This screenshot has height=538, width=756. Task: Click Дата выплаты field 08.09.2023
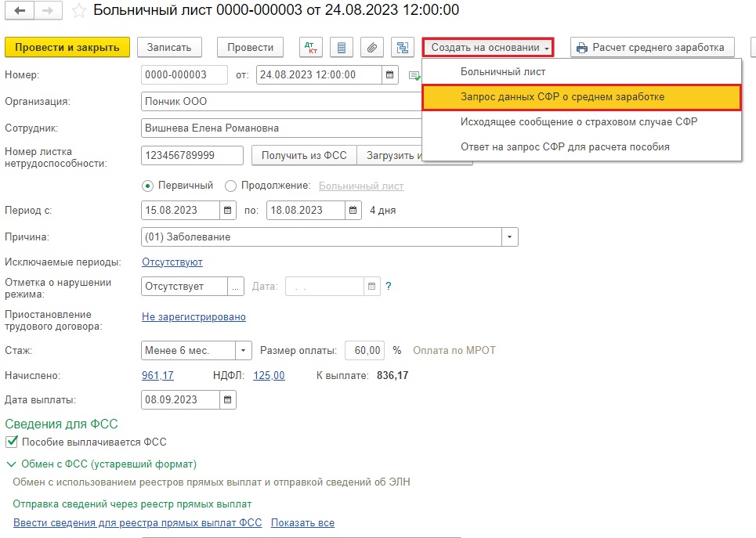point(180,399)
